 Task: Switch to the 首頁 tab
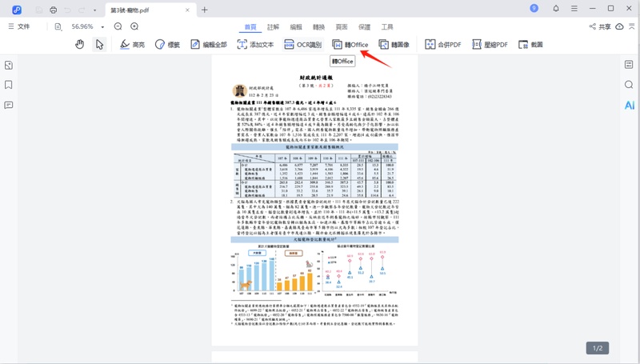250,27
